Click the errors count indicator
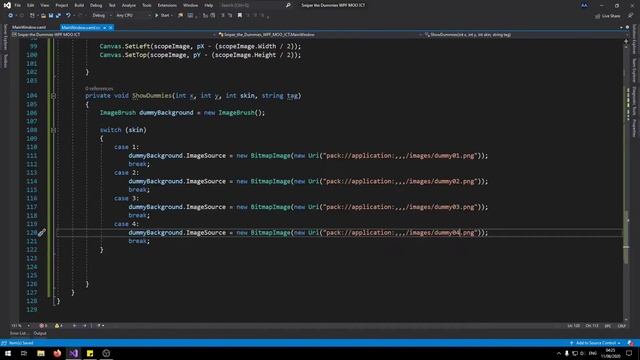The height and width of the screenshot is (360, 640). pos(43,326)
